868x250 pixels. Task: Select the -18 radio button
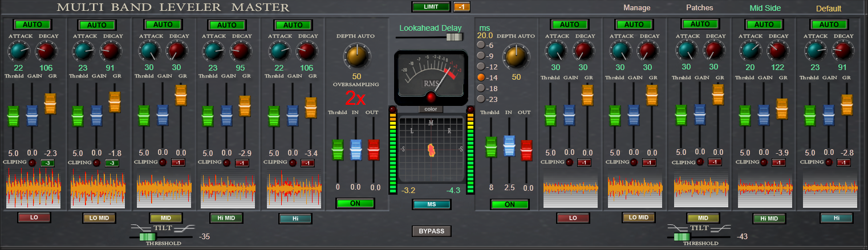(481, 88)
